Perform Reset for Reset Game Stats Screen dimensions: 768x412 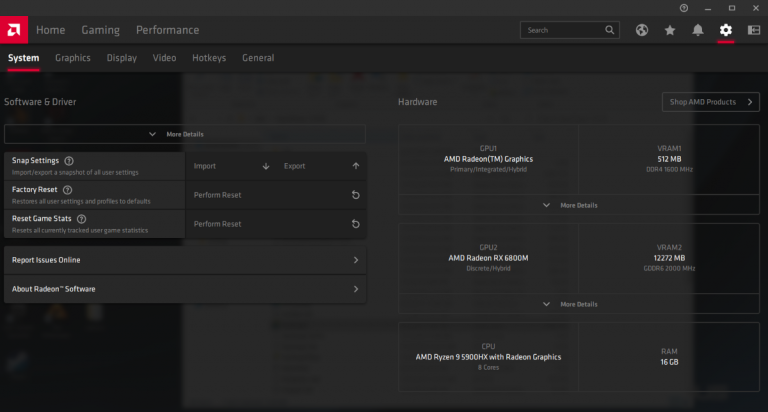pos(276,224)
